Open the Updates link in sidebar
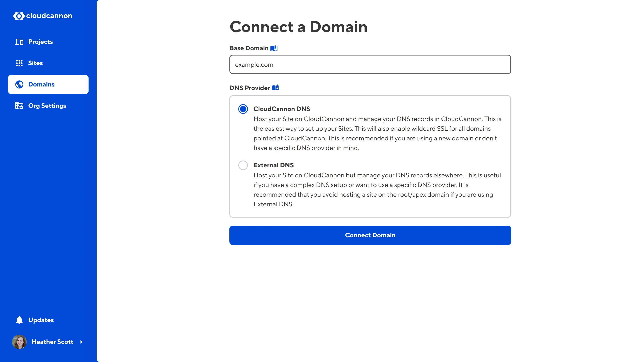 pyautogui.click(x=41, y=320)
